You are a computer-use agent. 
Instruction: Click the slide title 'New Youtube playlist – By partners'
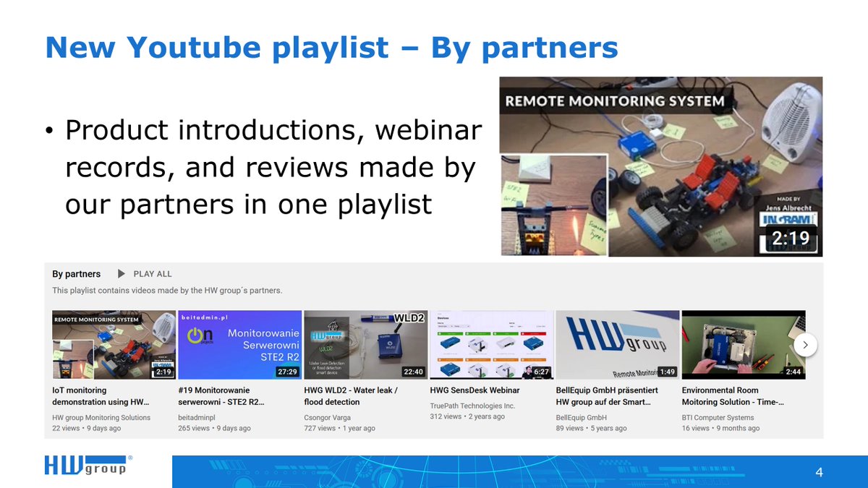pos(331,48)
